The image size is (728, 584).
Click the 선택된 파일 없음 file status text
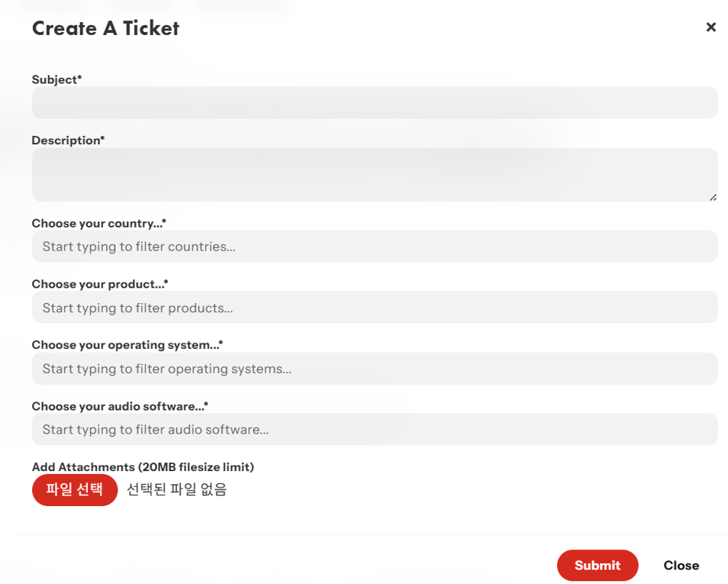click(176, 490)
